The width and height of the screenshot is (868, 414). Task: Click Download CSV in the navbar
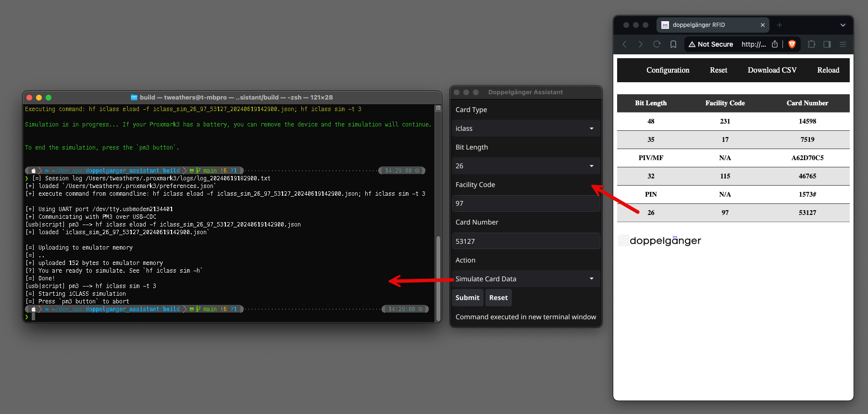point(772,70)
